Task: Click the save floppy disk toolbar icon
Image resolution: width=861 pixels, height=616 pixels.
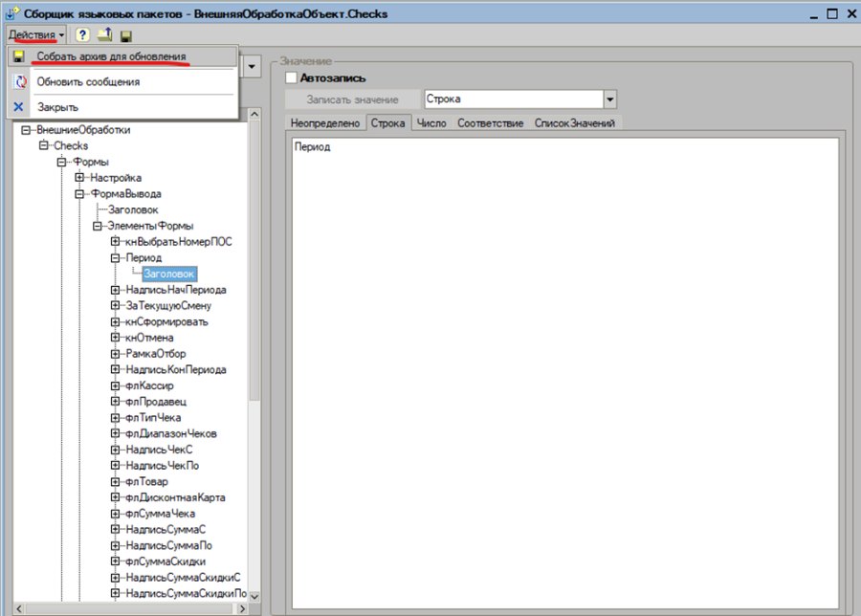Action: click(125, 36)
